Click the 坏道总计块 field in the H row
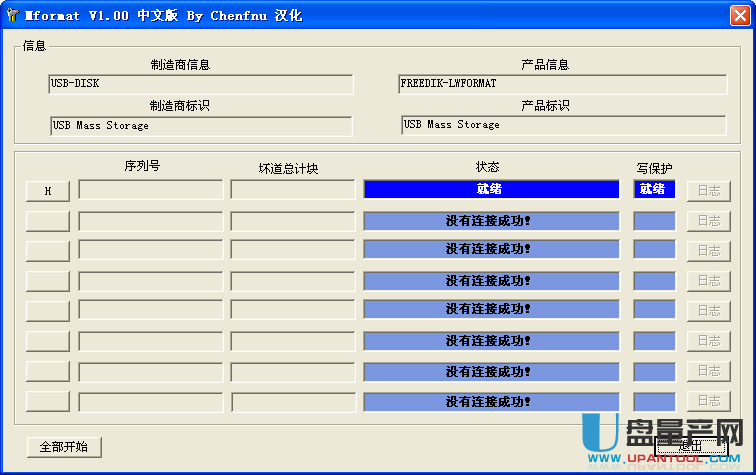This screenshot has width=756, height=475. (x=293, y=190)
